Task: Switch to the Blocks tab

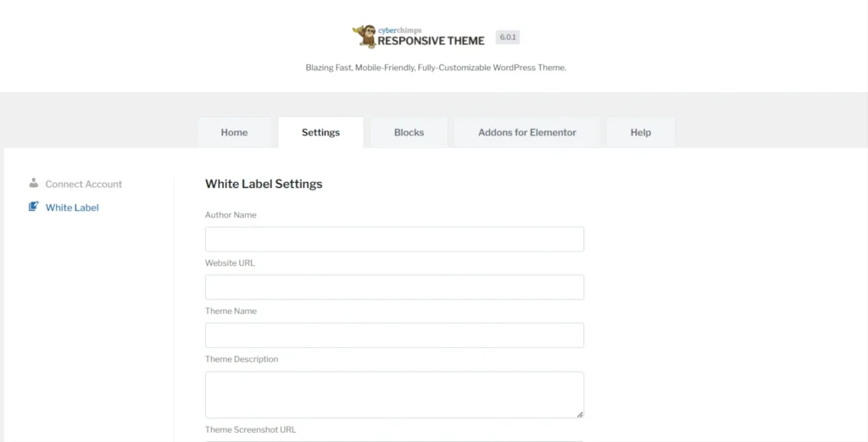Action: (x=409, y=133)
